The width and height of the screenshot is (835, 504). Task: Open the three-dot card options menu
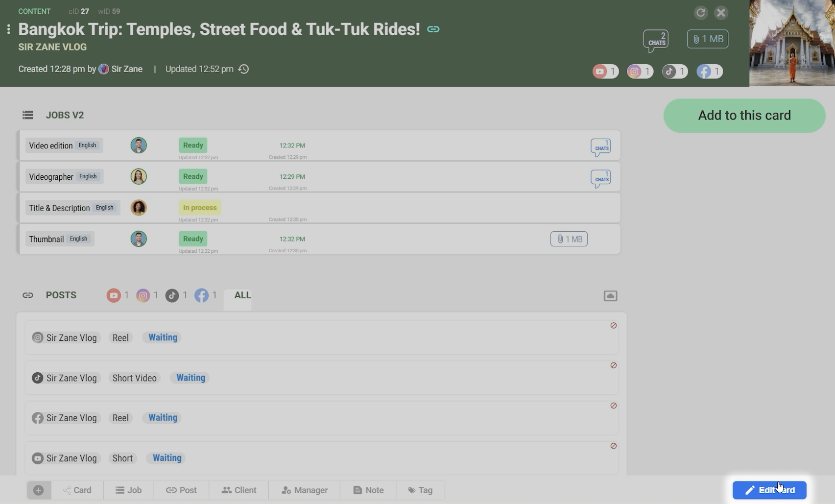pyautogui.click(x=8, y=29)
